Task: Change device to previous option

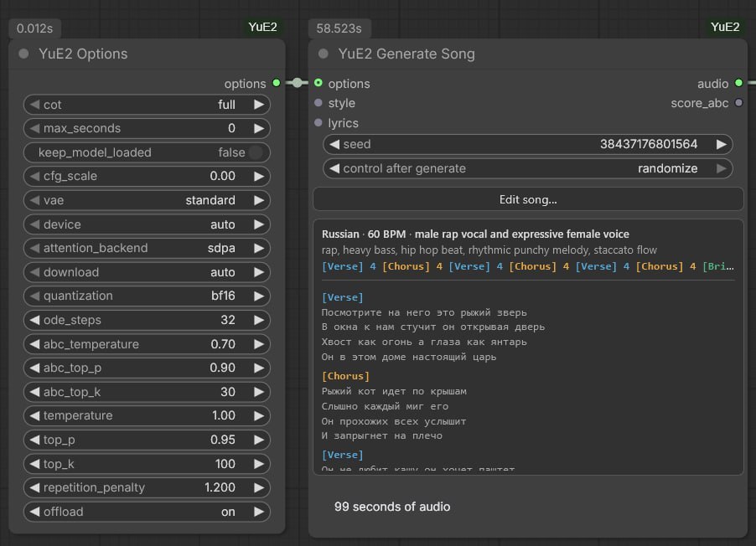Action: (x=34, y=224)
